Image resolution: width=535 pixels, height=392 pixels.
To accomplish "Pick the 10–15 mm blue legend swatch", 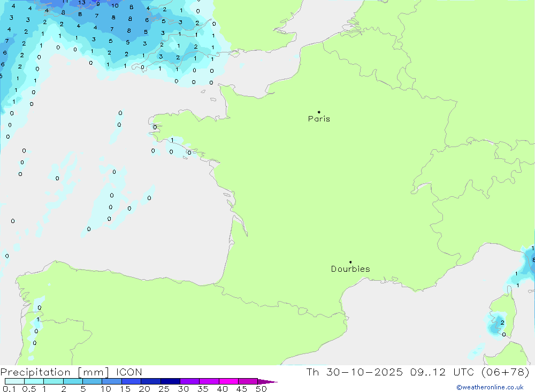I will coord(112,381).
